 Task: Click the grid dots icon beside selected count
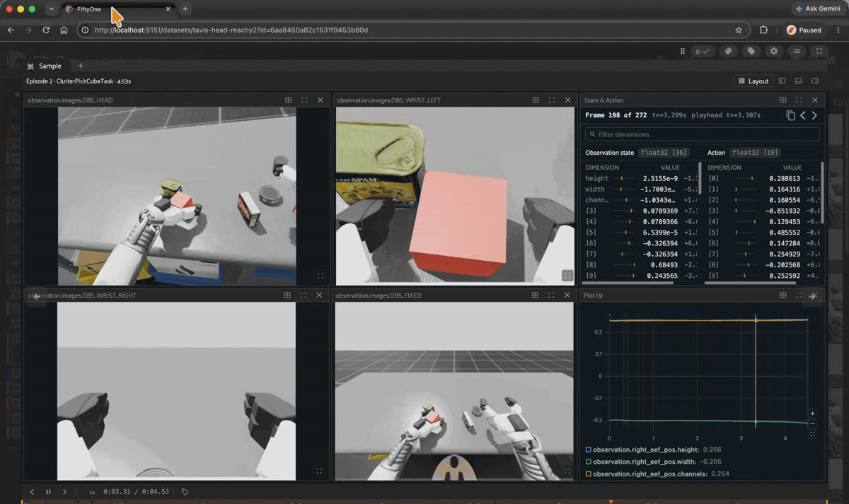tap(683, 51)
